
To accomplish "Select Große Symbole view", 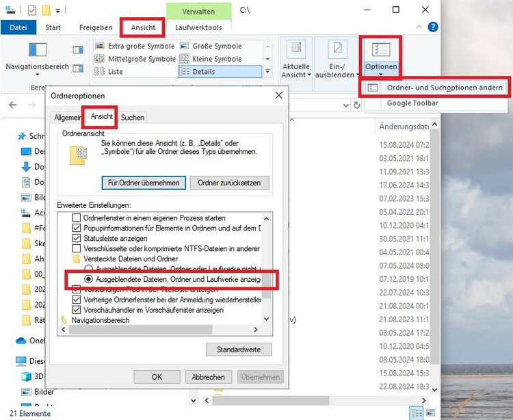I will pyautogui.click(x=211, y=46).
